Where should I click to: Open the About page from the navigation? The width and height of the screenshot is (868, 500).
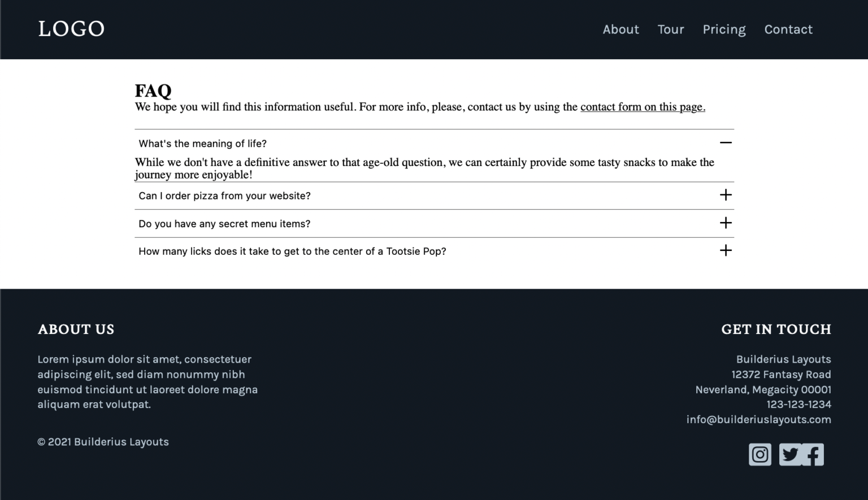(x=620, y=29)
